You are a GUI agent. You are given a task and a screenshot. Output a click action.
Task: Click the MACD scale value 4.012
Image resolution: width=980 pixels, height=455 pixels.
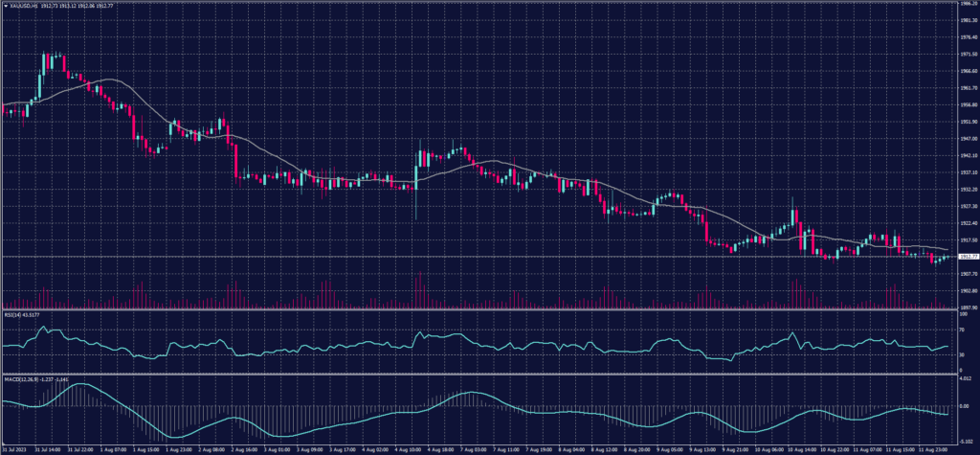point(965,377)
